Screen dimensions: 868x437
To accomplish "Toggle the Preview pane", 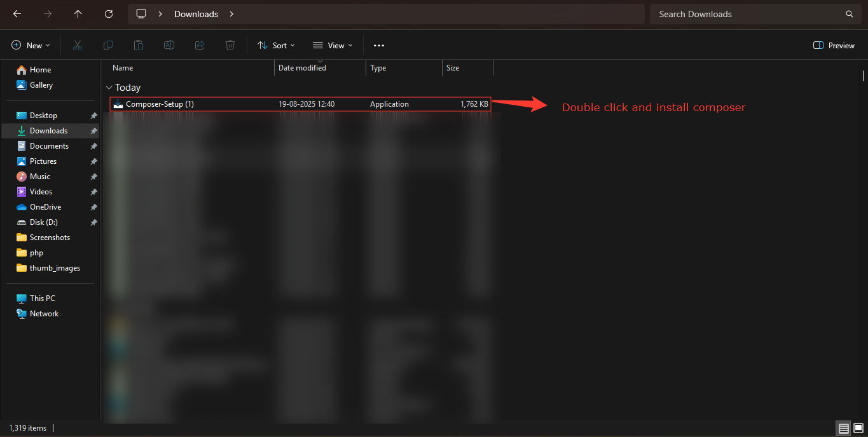I will tap(834, 45).
